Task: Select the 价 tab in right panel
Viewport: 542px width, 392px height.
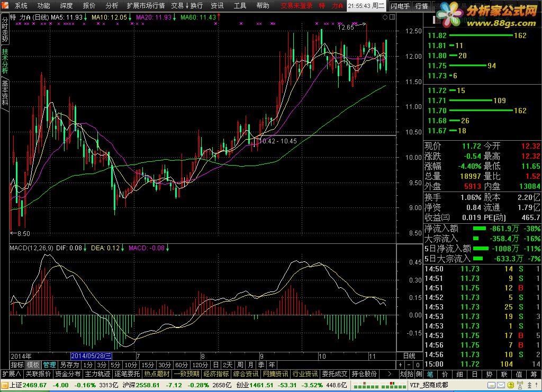Action: pyautogui.click(x=445, y=374)
